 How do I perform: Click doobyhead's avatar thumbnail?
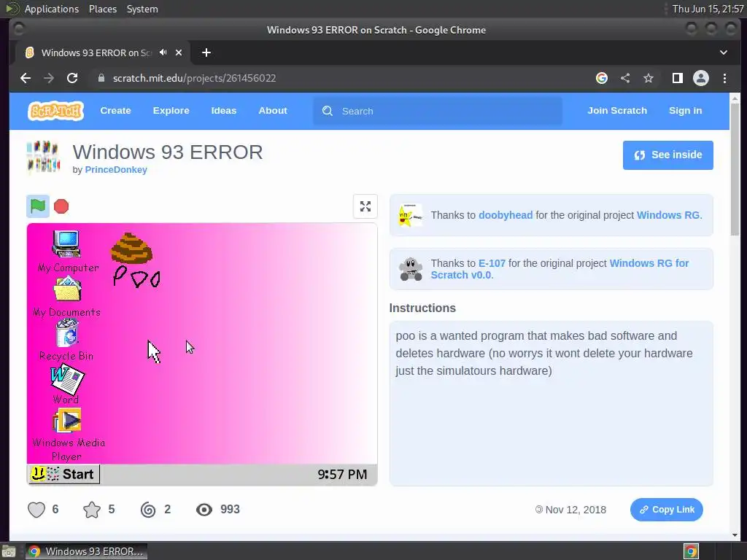pyautogui.click(x=410, y=215)
